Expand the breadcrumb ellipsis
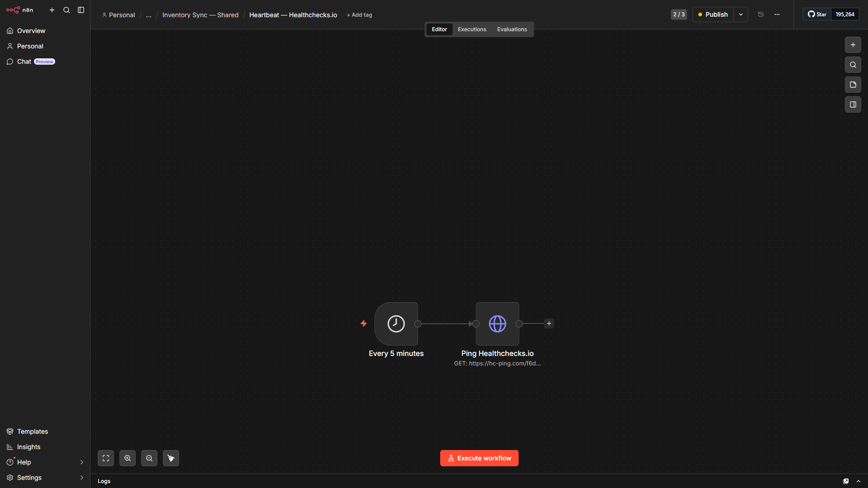Viewport: 868px width, 488px height. click(x=149, y=15)
